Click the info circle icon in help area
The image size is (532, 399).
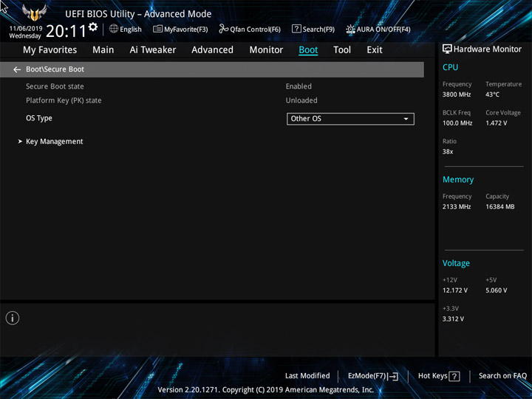13,318
